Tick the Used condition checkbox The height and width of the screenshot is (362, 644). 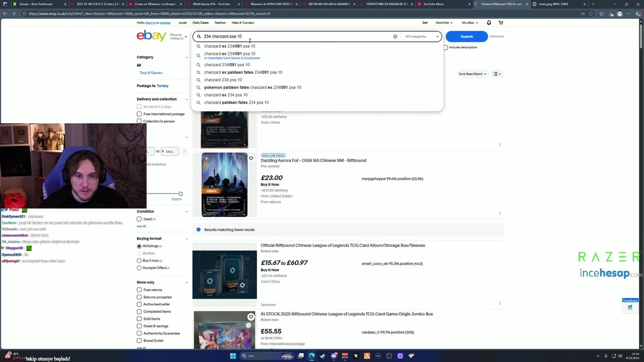[139, 219]
